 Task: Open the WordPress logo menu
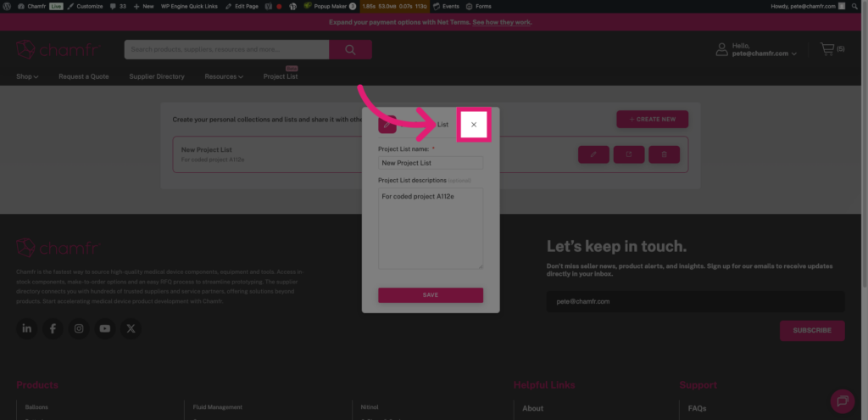point(7,6)
